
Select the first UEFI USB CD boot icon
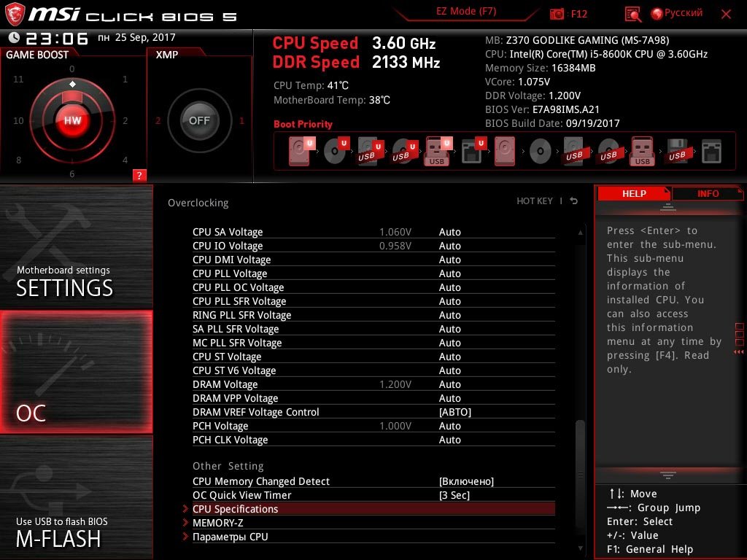coord(404,152)
